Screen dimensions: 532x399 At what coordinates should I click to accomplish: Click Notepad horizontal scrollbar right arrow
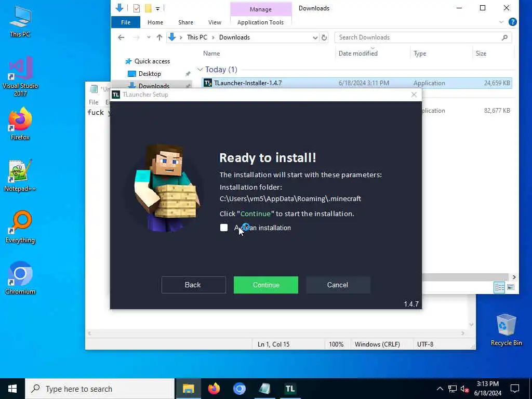click(x=463, y=334)
